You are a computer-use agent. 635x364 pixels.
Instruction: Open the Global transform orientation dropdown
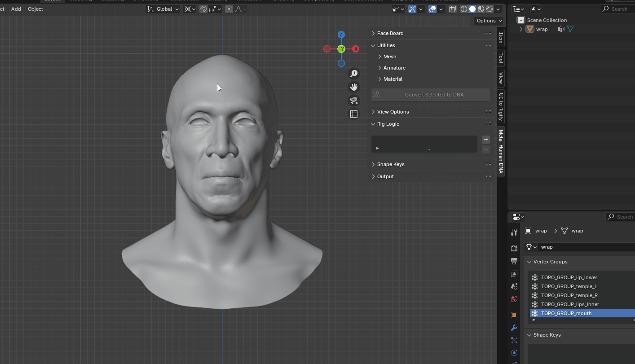(x=163, y=9)
